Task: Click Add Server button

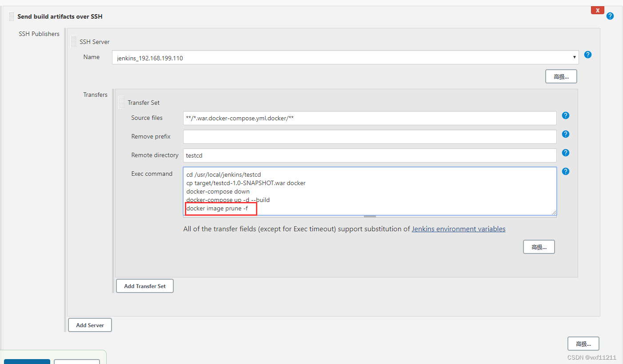Action: (x=90, y=325)
